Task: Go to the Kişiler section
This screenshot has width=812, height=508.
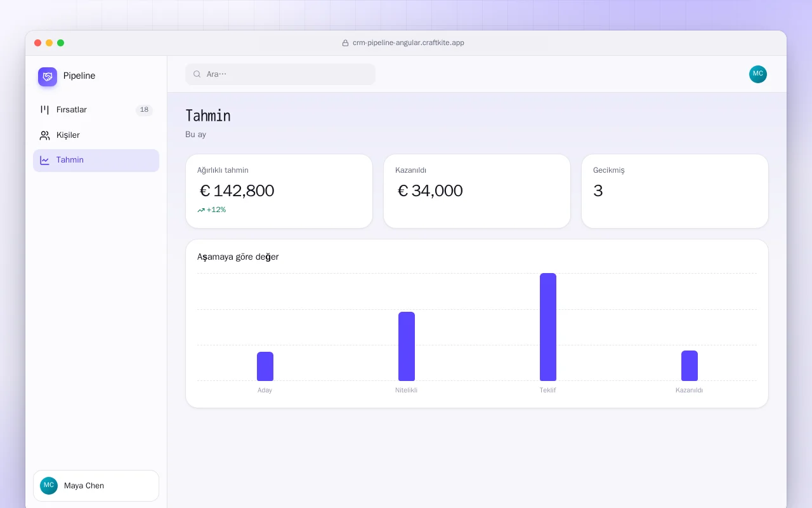Action: 96,135
